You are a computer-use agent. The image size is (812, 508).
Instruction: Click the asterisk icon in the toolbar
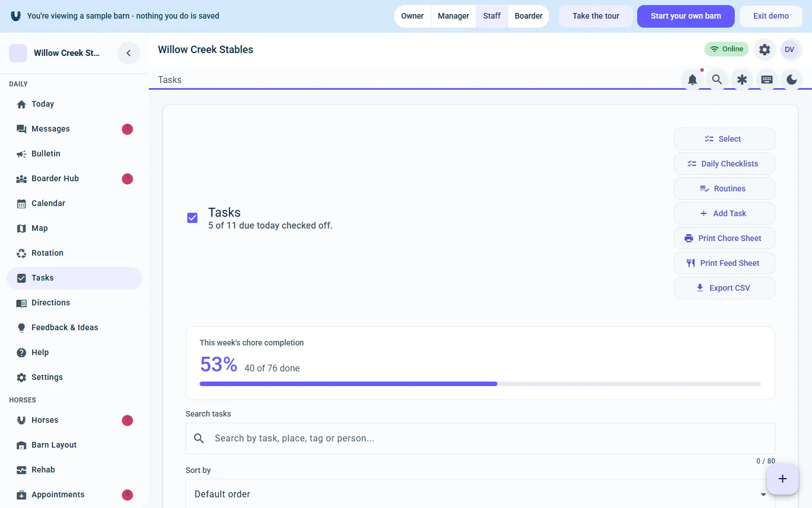point(742,80)
